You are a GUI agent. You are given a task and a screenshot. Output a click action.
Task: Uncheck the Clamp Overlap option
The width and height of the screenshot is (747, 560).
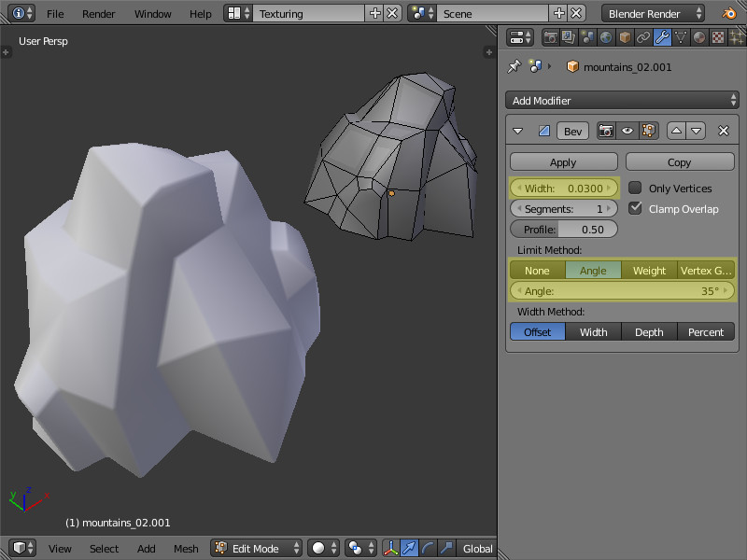click(635, 208)
